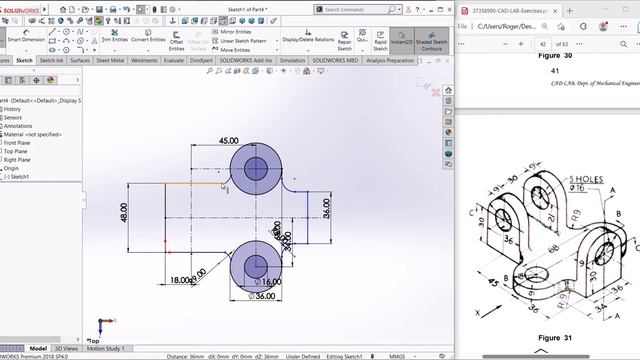
Task: Open the Display/Delete Relations dropdown arrow
Action: coord(308,50)
